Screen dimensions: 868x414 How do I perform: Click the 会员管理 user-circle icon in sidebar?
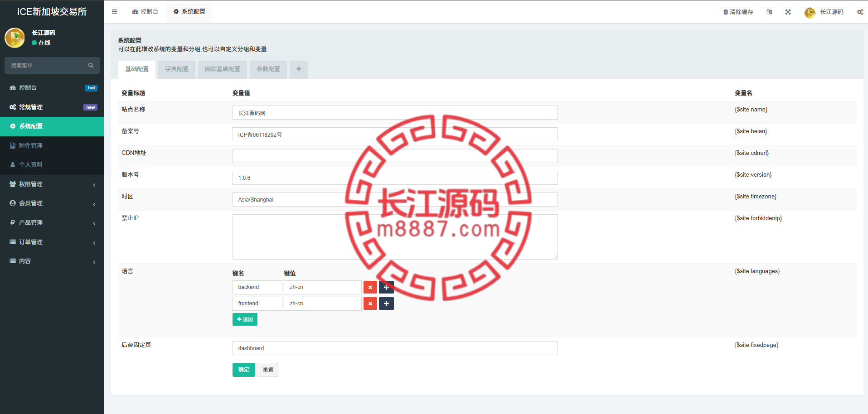pyautogui.click(x=13, y=203)
